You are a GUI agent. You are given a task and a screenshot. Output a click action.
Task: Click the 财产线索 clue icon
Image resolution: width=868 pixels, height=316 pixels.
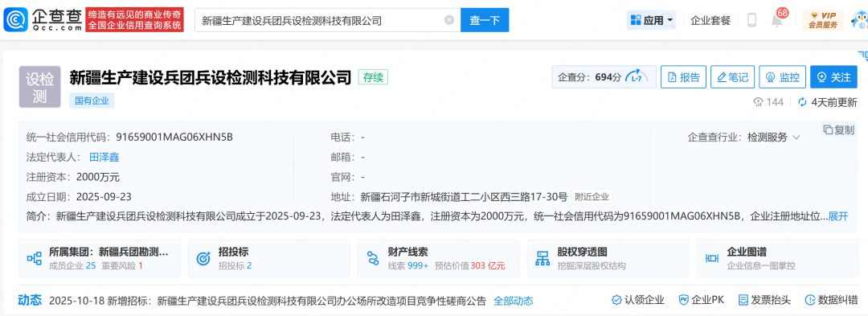tap(373, 258)
